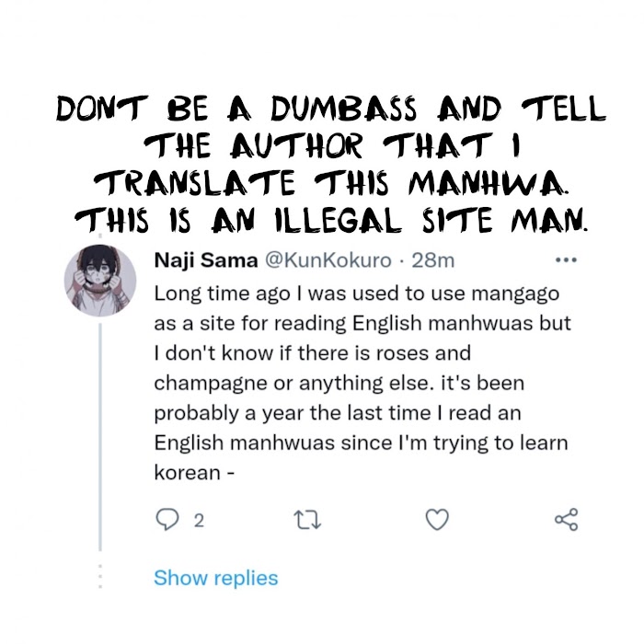The width and height of the screenshot is (644, 644).
Task: Click the reply speech bubble icon
Action: pos(167,521)
